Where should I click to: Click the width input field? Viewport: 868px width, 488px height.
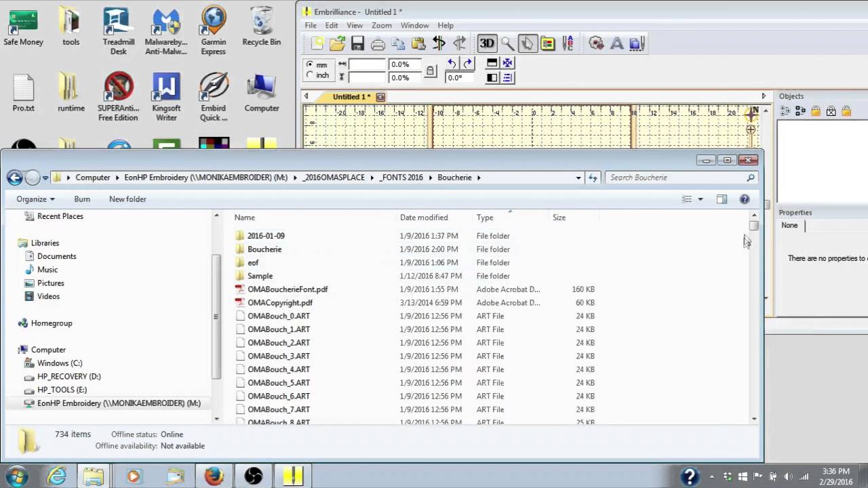click(367, 64)
